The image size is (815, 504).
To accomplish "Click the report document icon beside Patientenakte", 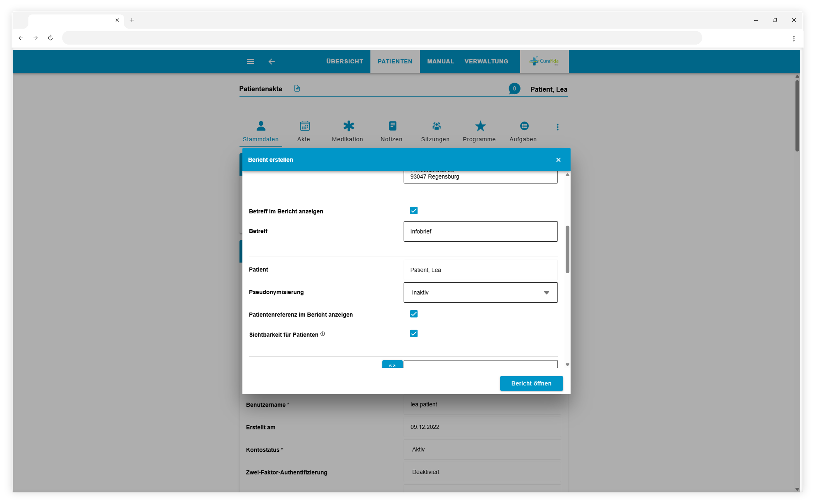I will tap(297, 88).
